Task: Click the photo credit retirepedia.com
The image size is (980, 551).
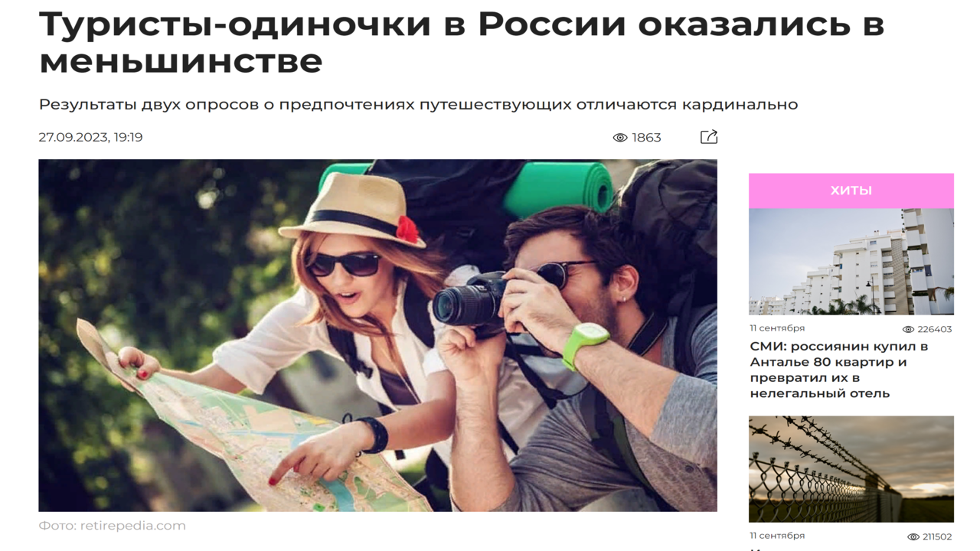Action: tap(112, 526)
